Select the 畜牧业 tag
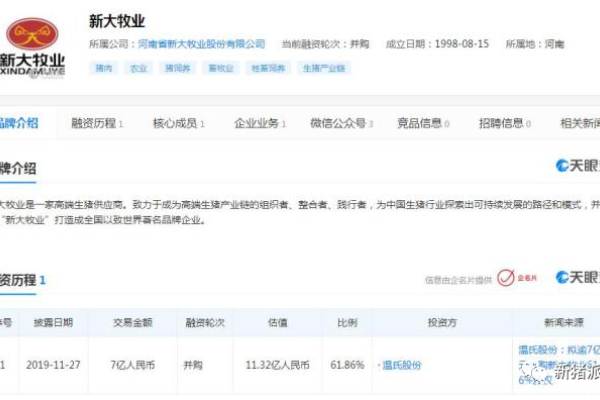The image size is (600, 400). click(x=221, y=68)
